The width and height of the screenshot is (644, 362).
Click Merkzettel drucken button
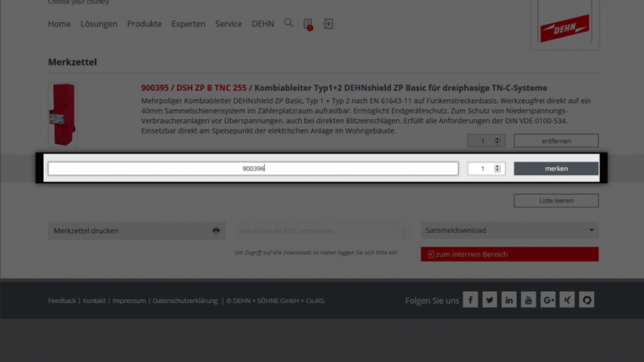137,231
